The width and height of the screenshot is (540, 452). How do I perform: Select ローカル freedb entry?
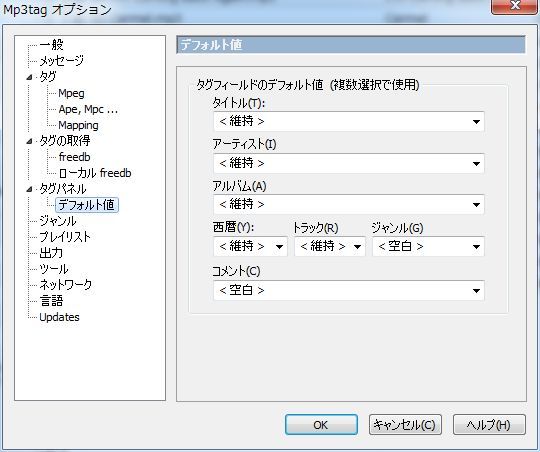pos(95,173)
